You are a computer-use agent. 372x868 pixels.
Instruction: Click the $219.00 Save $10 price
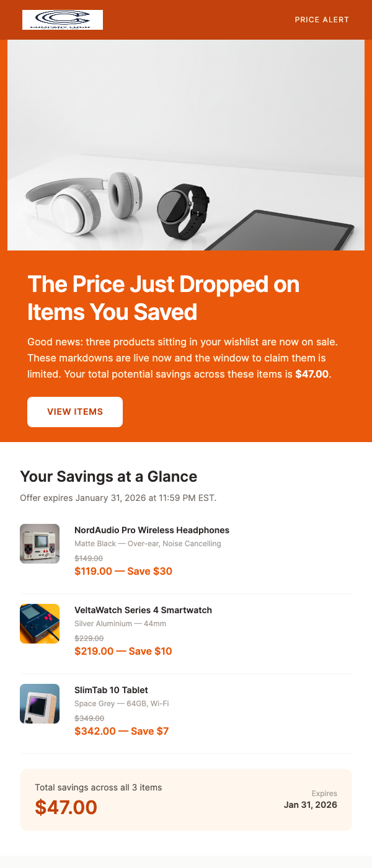click(123, 651)
